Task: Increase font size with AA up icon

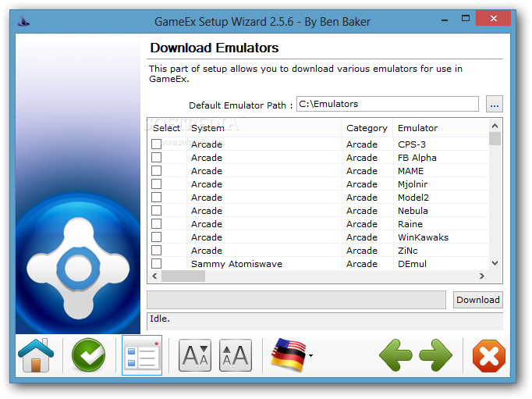Action: 236,355
